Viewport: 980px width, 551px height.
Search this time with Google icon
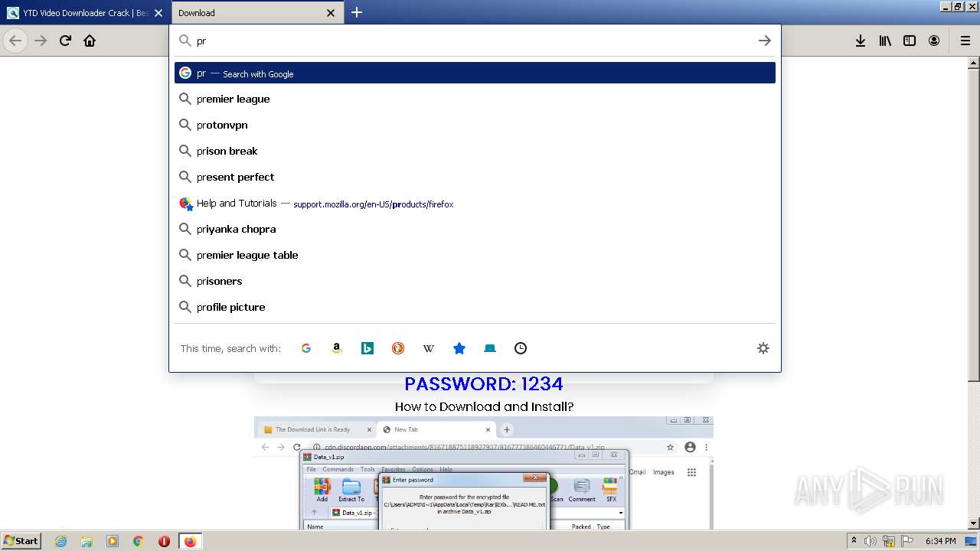[x=306, y=348]
